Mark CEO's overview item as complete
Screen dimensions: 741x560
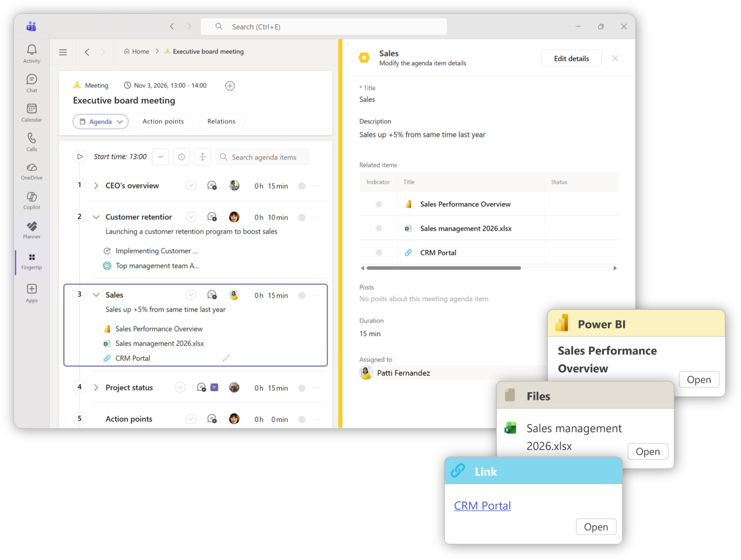coord(191,186)
